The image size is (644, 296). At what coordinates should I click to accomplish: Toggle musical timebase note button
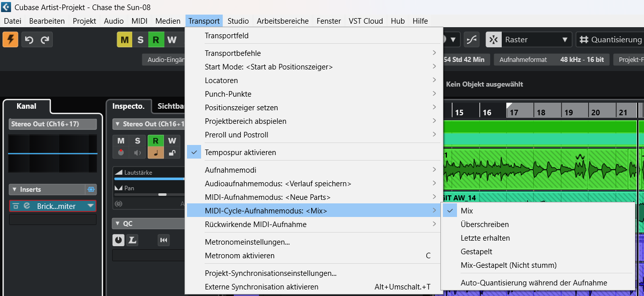[156, 153]
